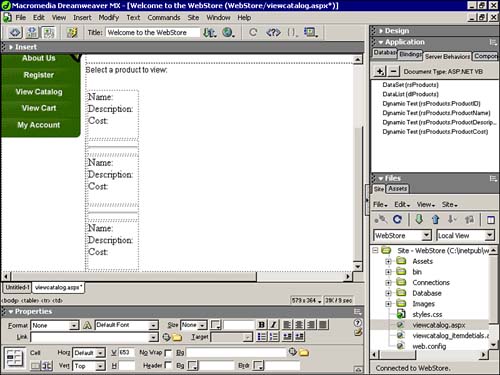Viewport: 500px width, 375px height.
Task: Switch to Untitled-1 document tab
Action: pos(17,287)
